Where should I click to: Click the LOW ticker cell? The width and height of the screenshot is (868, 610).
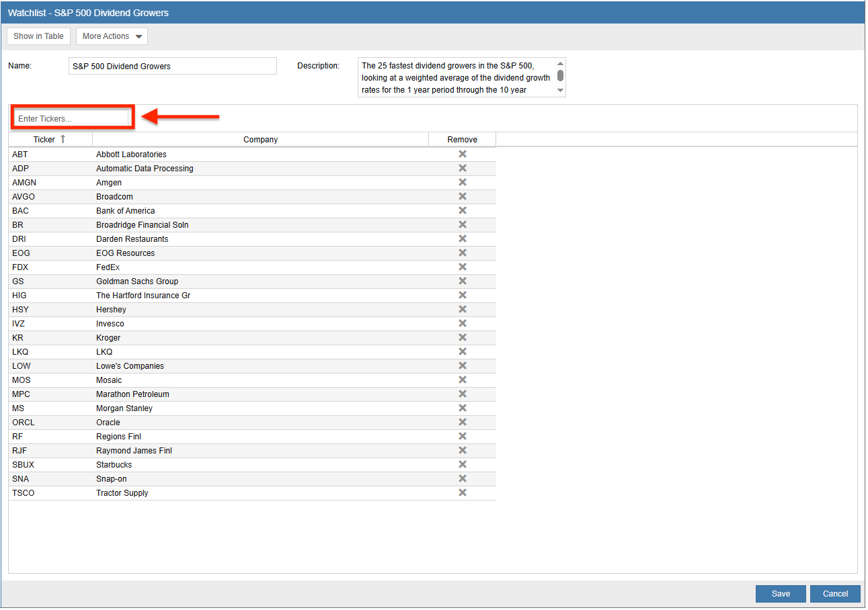pos(50,366)
